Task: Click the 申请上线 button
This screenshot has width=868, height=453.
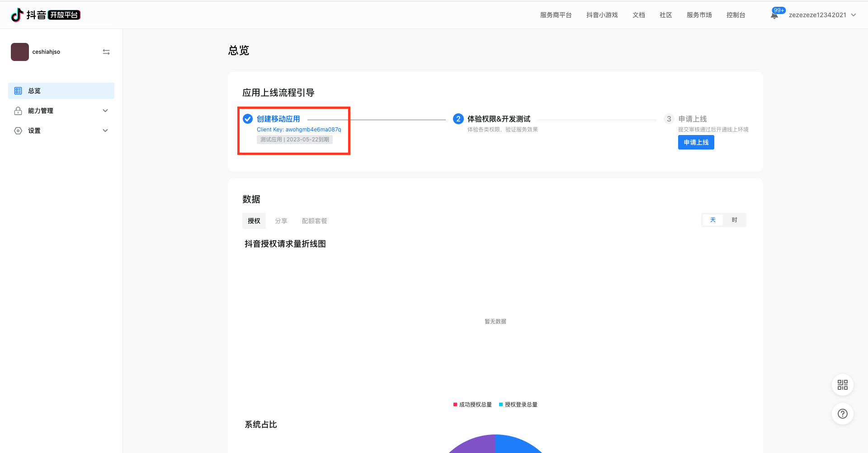Action: coord(696,142)
